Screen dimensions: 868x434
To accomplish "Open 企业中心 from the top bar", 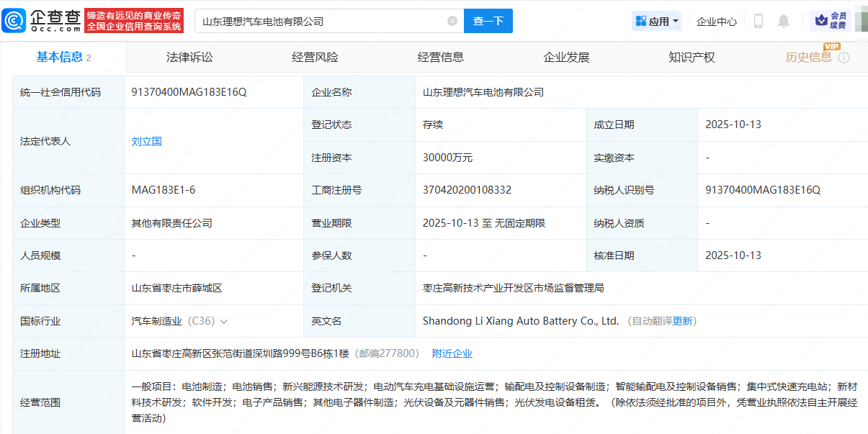I will tap(716, 21).
